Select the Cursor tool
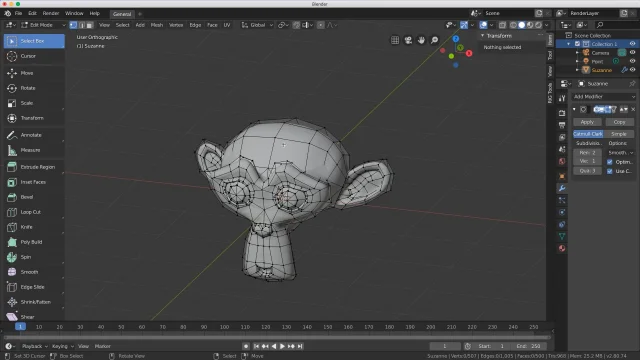Viewport: 640px width, 360px height. (34, 56)
